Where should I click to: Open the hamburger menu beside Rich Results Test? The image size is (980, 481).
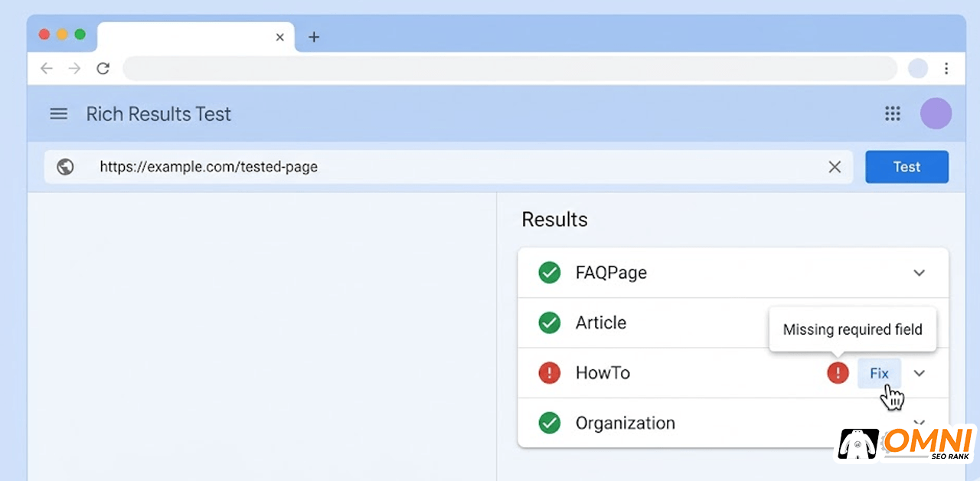pyautogui.click(x=58, y=114)
